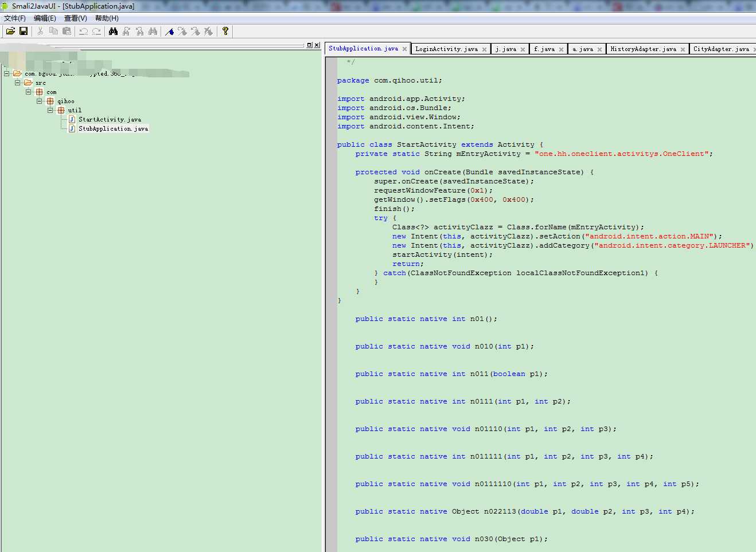Click the package icon beside util

pyautogui.click(x=61, y=110)
